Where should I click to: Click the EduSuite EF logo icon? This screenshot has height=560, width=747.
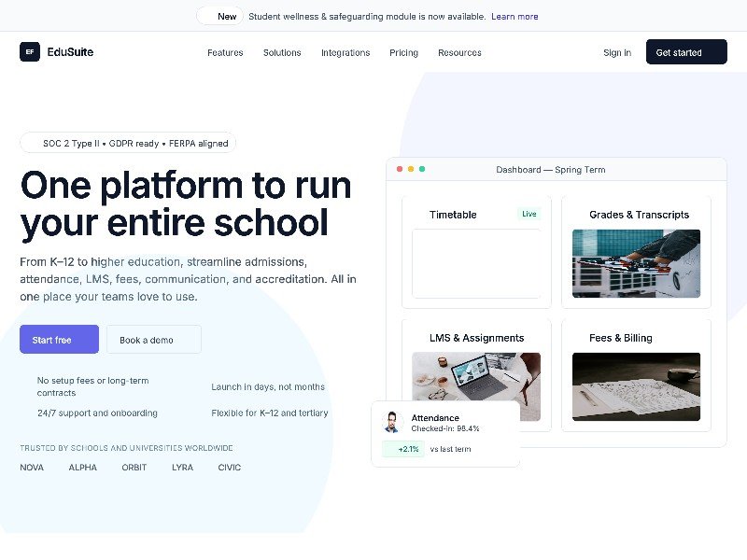click(30, 52)
